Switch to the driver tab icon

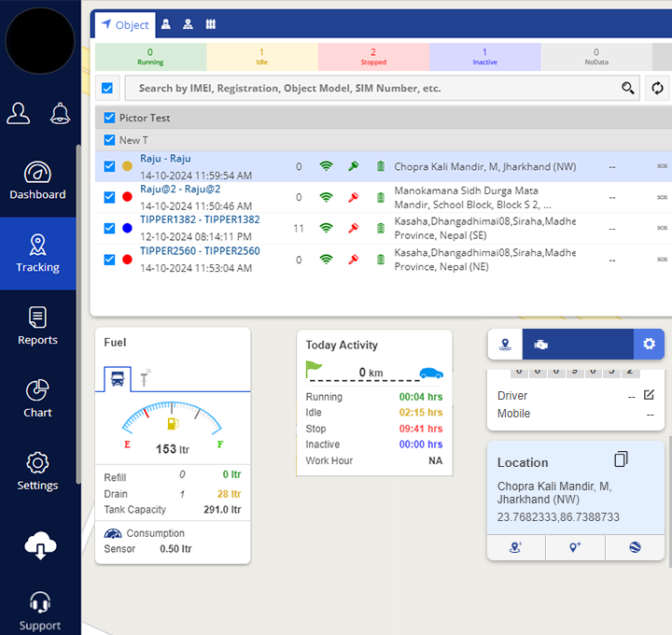coord(166,24)
